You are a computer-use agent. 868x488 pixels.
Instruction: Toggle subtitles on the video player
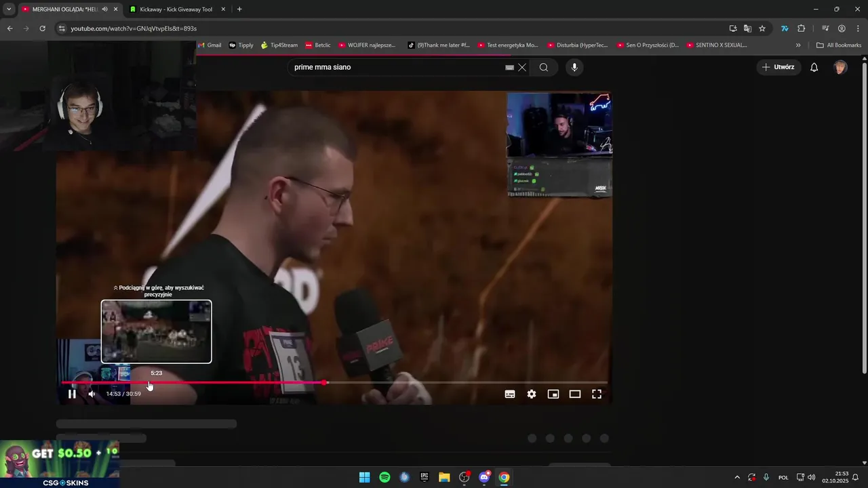tap(510, 394)
